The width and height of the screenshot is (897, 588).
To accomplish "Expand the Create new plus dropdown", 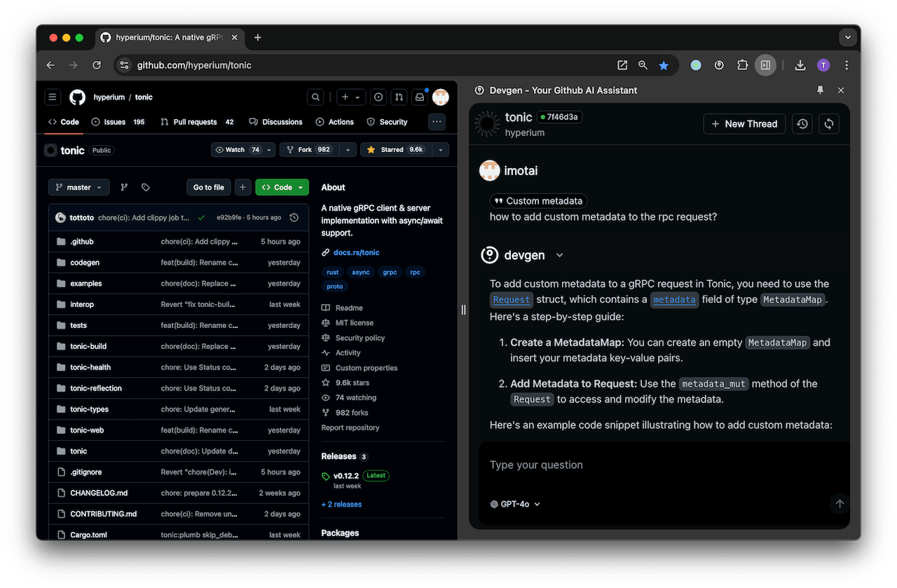I will coord(350,97).
